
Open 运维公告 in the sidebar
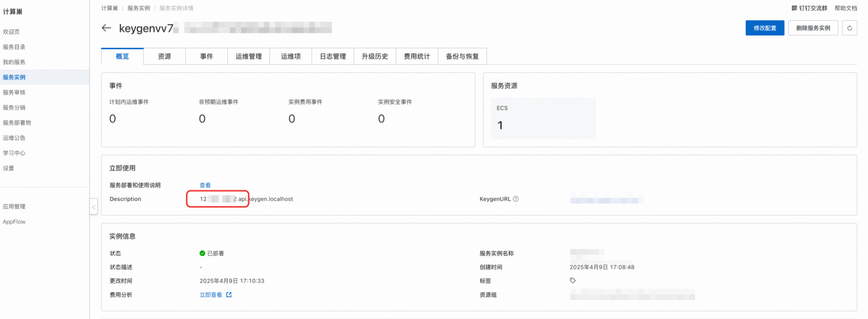click(x=14, y=138)
